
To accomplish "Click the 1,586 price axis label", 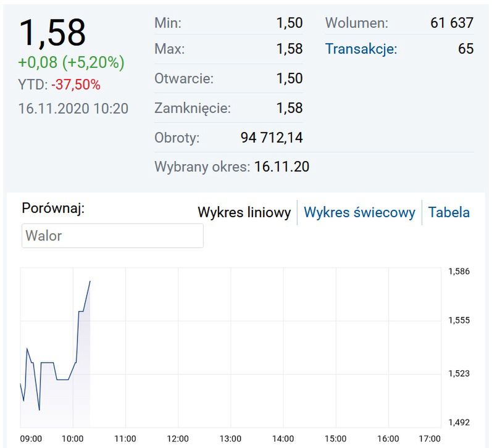I will [459, 272].
